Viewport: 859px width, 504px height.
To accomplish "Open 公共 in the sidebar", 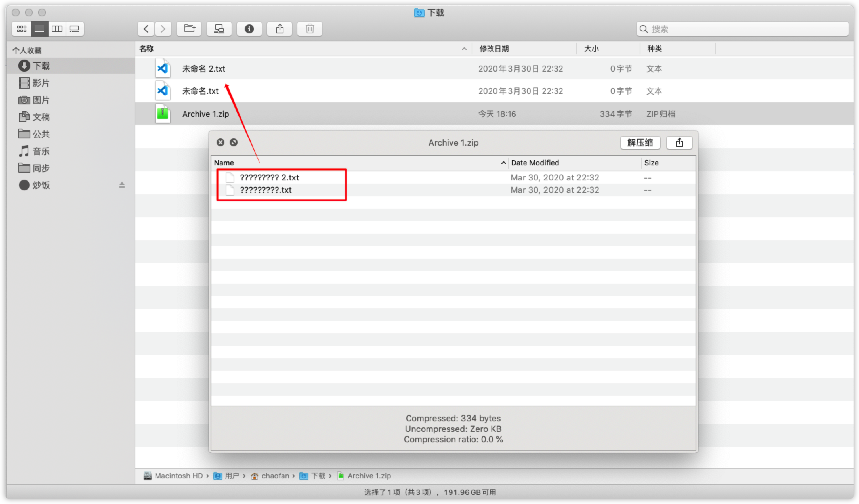I will tap(71, 134).
